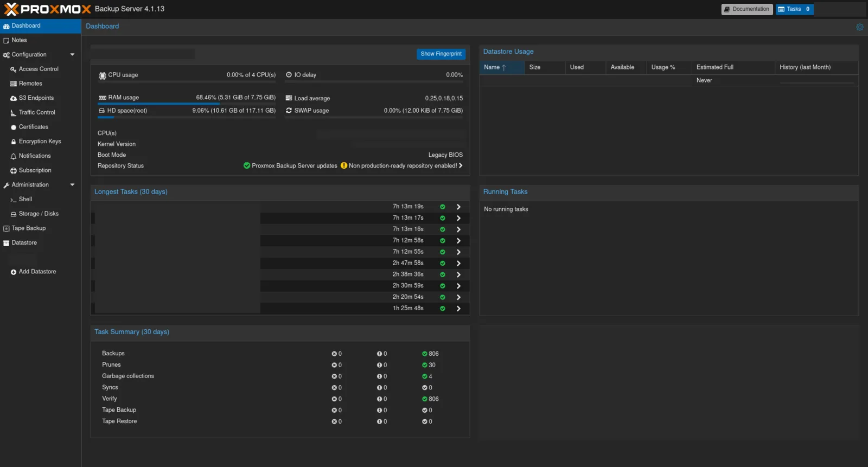This screenshot has height=467, width=868.
Task: Click successful Backups count 806
Action: click(430, 354)
